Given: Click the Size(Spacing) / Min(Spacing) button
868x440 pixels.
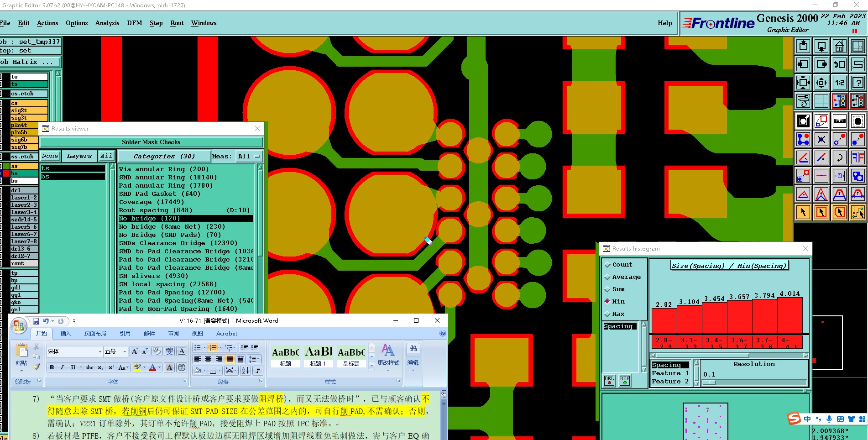Looking at the screenshot, I should (730, 266).
